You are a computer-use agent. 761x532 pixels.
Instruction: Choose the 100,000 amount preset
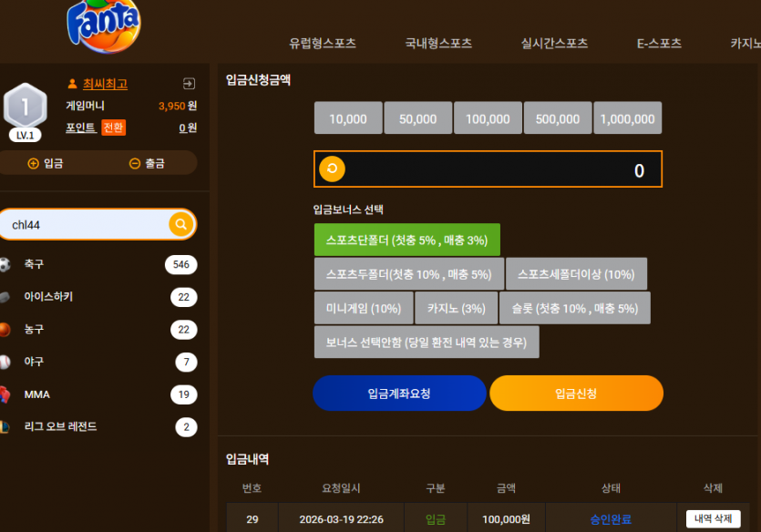488,118
